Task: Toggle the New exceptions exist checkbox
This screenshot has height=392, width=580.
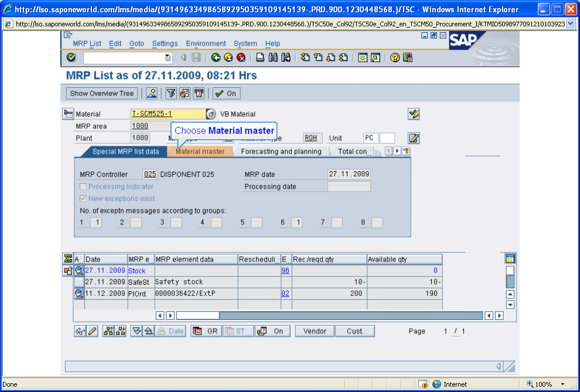Action: tap(83, 199)
